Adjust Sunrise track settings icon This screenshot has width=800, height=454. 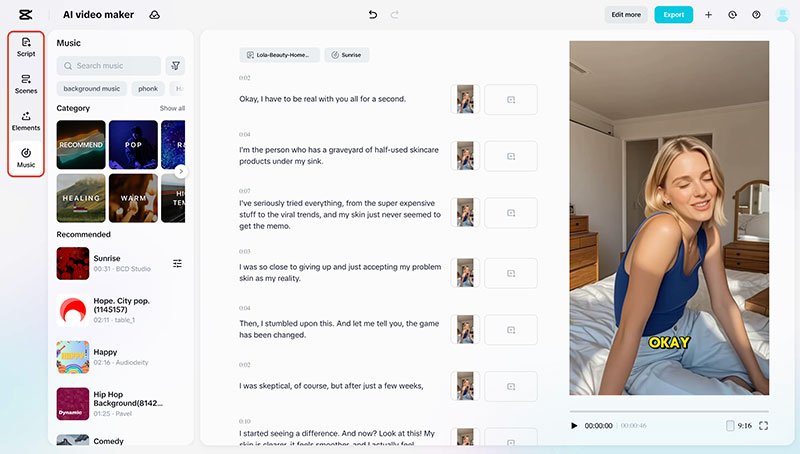coord(177,263)
